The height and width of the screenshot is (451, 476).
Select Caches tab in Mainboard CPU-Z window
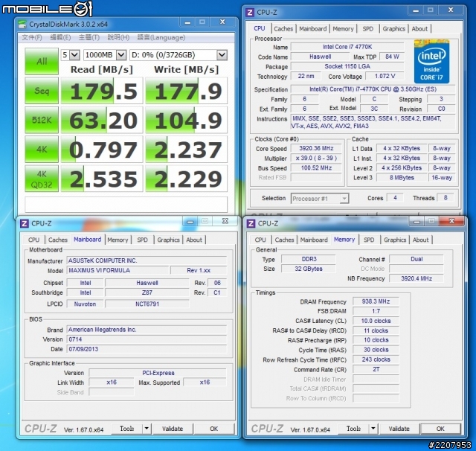click(58, 240)
